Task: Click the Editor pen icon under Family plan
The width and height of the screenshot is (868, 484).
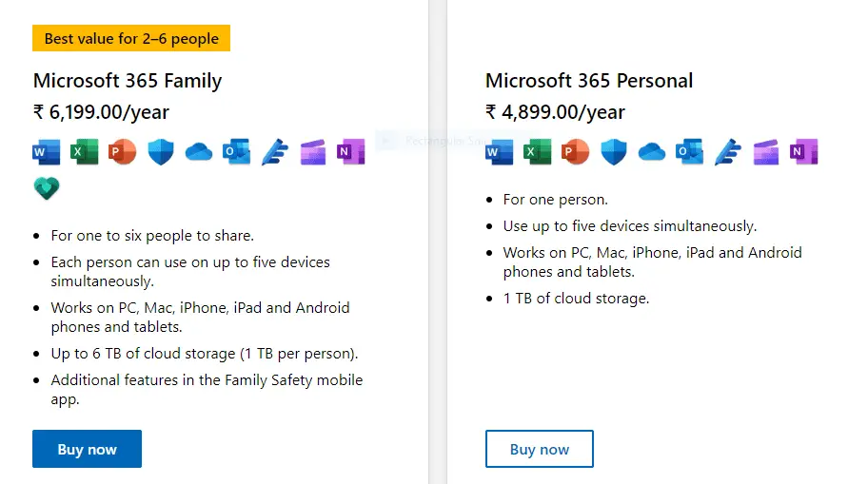Action: click(275, 151)
